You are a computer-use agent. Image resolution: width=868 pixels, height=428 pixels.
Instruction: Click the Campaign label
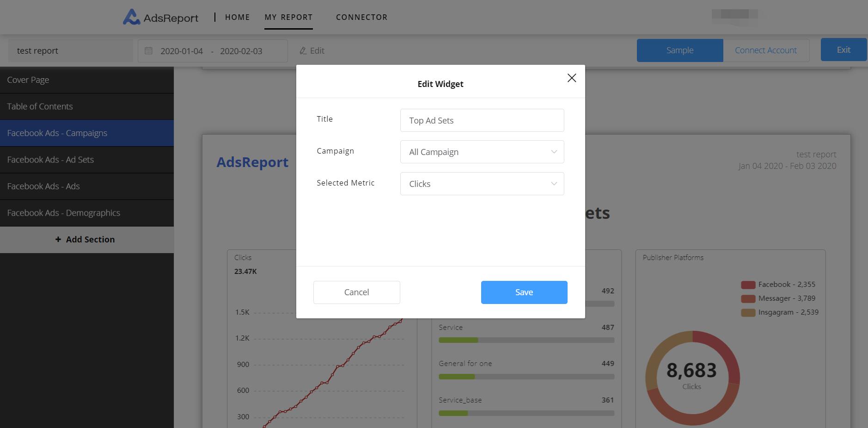[x=335, y=151]
